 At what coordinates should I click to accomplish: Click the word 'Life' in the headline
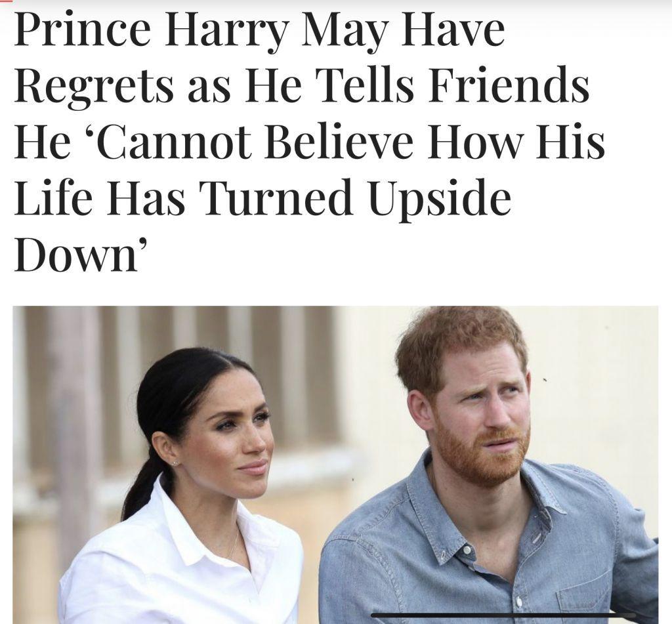click(x=53, y=198)
